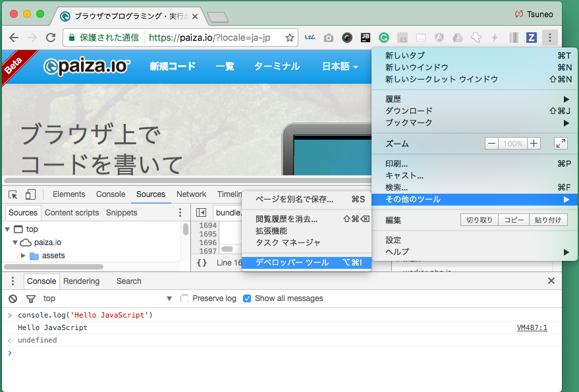The image size is (579, 392).
Task: Expand the 履歴 history submenu
Action: [474, 99]
